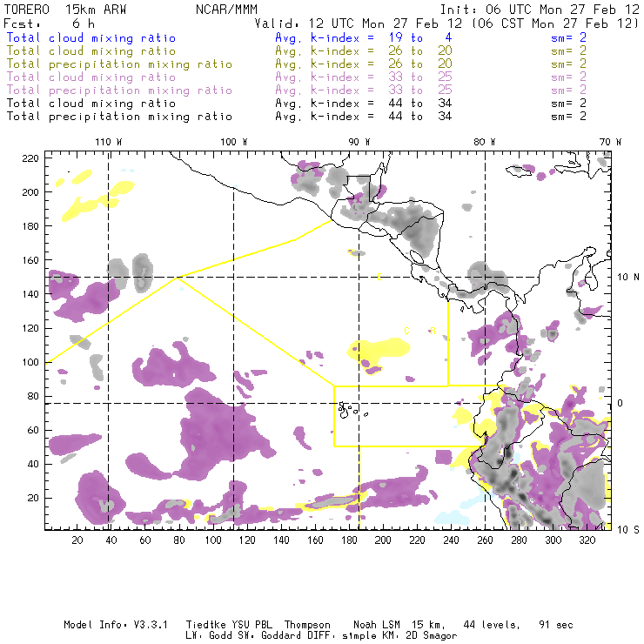Viewport: 644px width, 644px height.
Task: Click the 'Thompson' microphysics label
Action: (x=307, y=626)
